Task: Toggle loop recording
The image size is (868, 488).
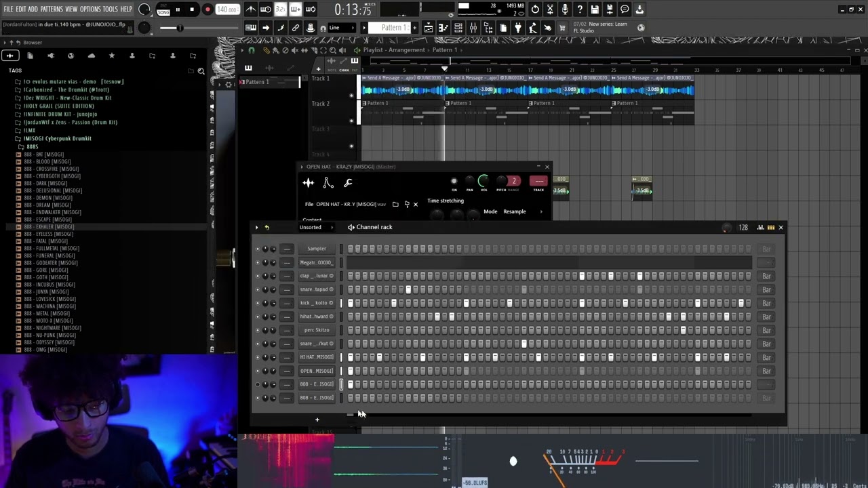Action: point(311,9)
